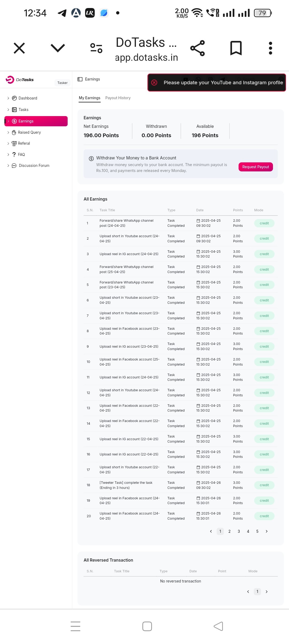The width and height of the screenshot is (289, 644).
Task: Click '0.00 Points' withdrawn value
Action: pyautogui.click(x=156, y=135)
